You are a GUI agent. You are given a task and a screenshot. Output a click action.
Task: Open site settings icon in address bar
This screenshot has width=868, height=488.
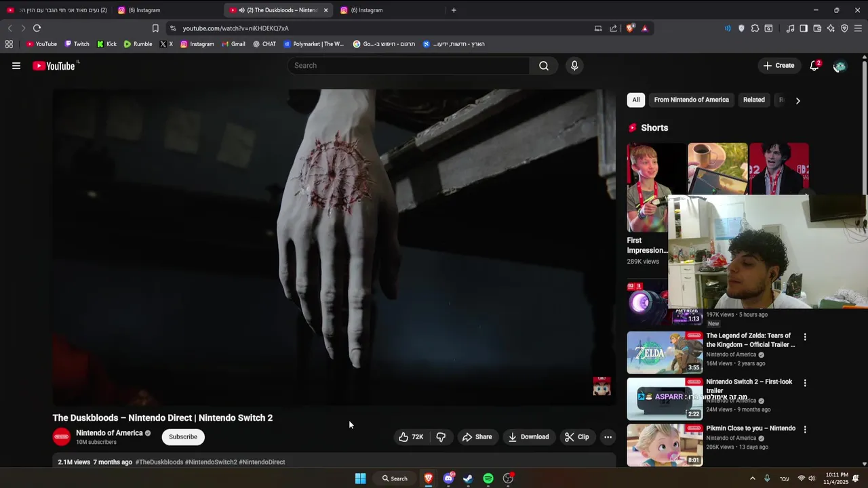173,28
